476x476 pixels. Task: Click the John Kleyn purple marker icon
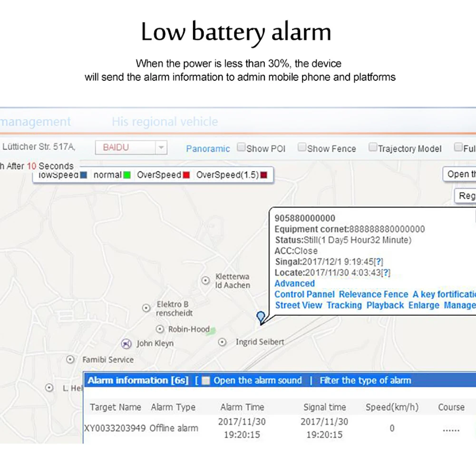click(x=126, y=344)
